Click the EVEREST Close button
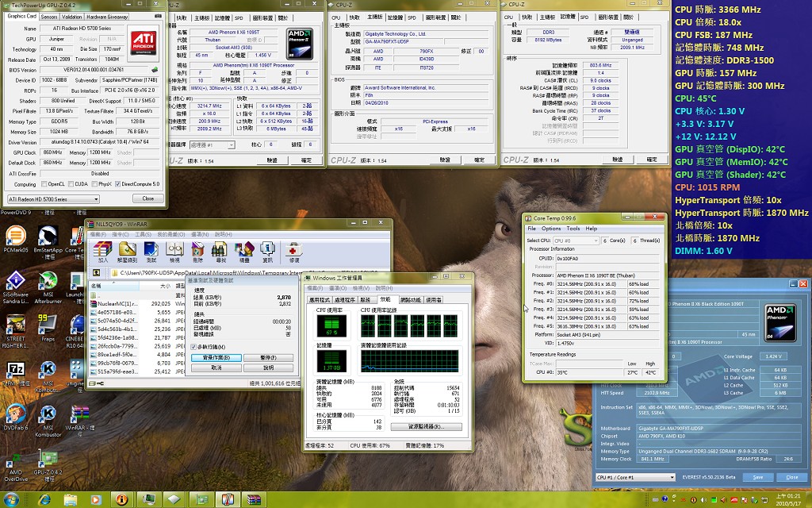 [792, 477]
